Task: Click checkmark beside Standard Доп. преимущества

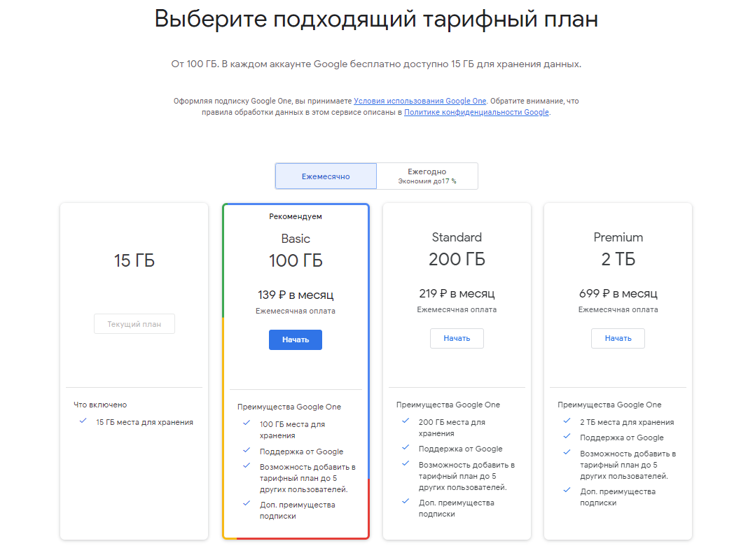Action: (406, 501)
